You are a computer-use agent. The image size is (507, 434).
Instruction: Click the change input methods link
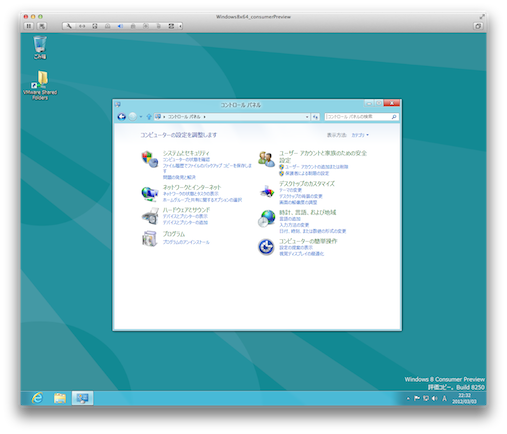point(294,225)
